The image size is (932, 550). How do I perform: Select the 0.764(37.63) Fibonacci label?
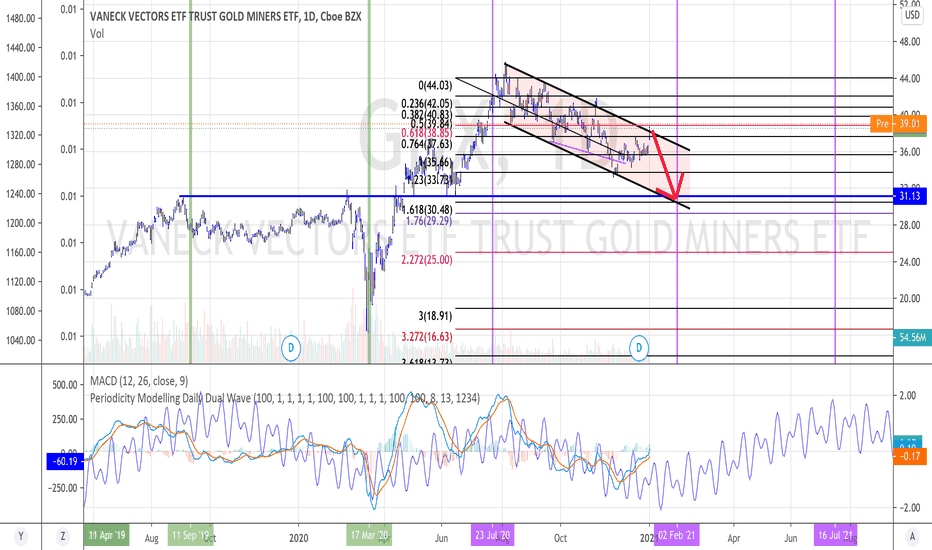pyautogui.click(x=427, y=144)
